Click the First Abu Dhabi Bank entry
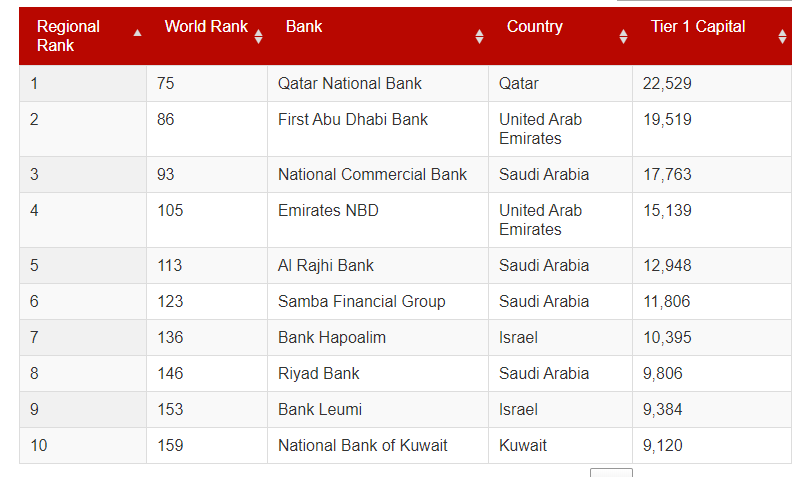 pos(353,120)
